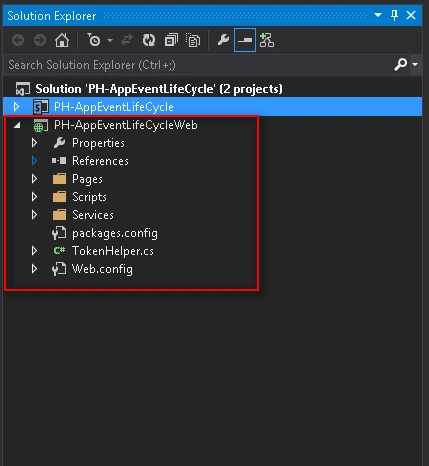
Task: Click the Services folder icon
Action: point(59,215)
